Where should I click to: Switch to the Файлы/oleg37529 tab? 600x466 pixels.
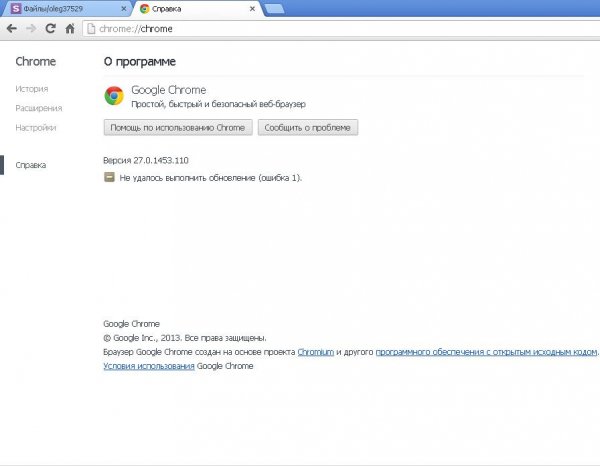click(65, 8)
